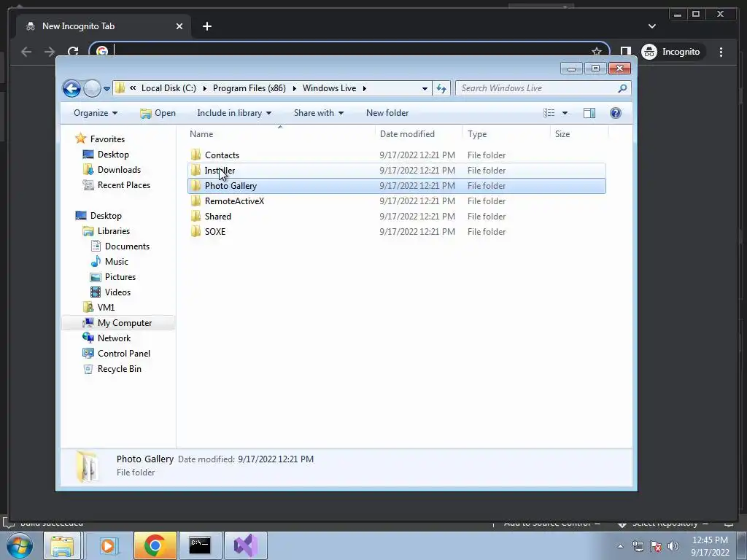
Task: Click the Search Windows Live field
Action: pyautogui.click(x=543, y=88)
